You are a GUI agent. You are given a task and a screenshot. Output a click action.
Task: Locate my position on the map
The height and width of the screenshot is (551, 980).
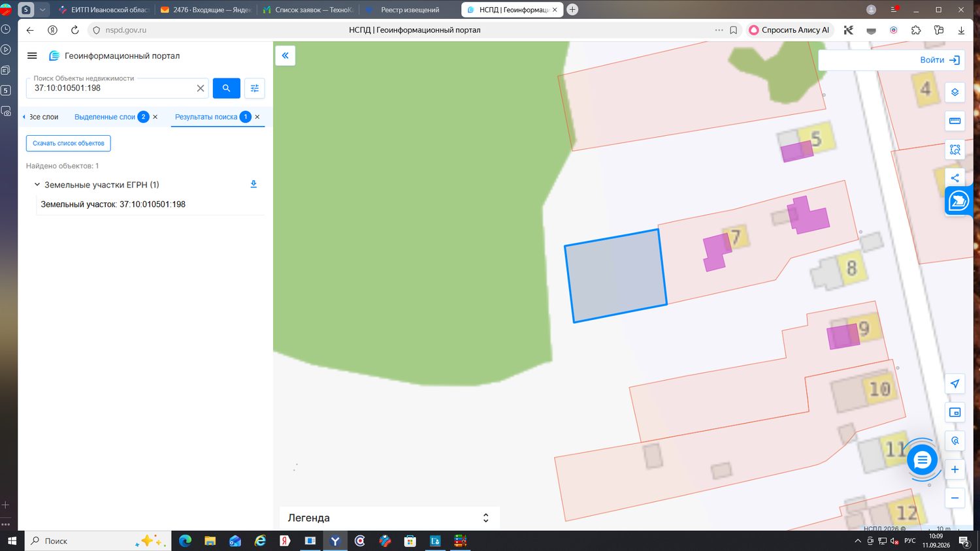955,383
